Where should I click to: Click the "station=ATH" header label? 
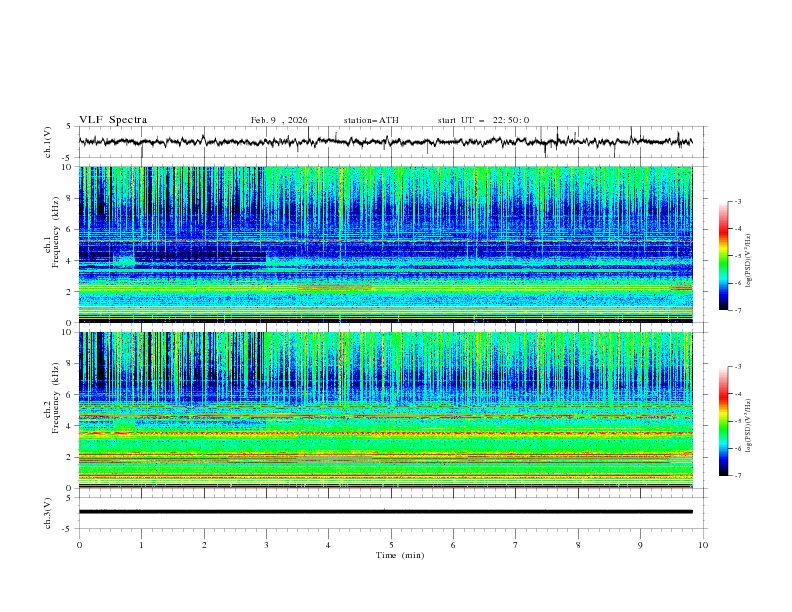pos(371,120)
